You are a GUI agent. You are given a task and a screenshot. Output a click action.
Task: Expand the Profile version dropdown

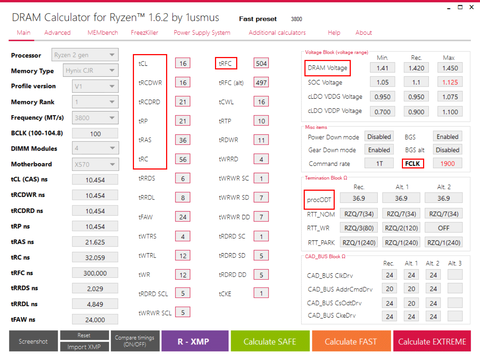click(x=95, y=86)
